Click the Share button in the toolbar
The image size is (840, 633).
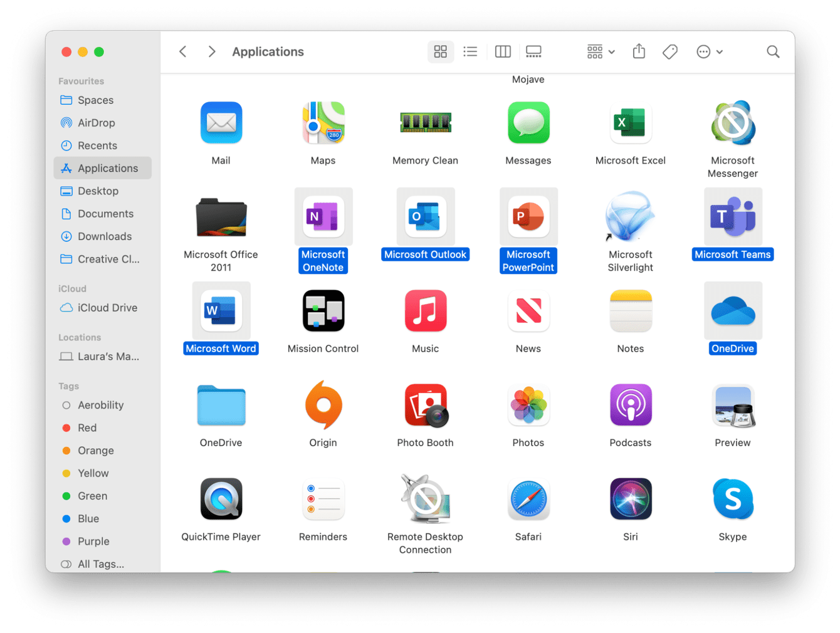point(639,51)
